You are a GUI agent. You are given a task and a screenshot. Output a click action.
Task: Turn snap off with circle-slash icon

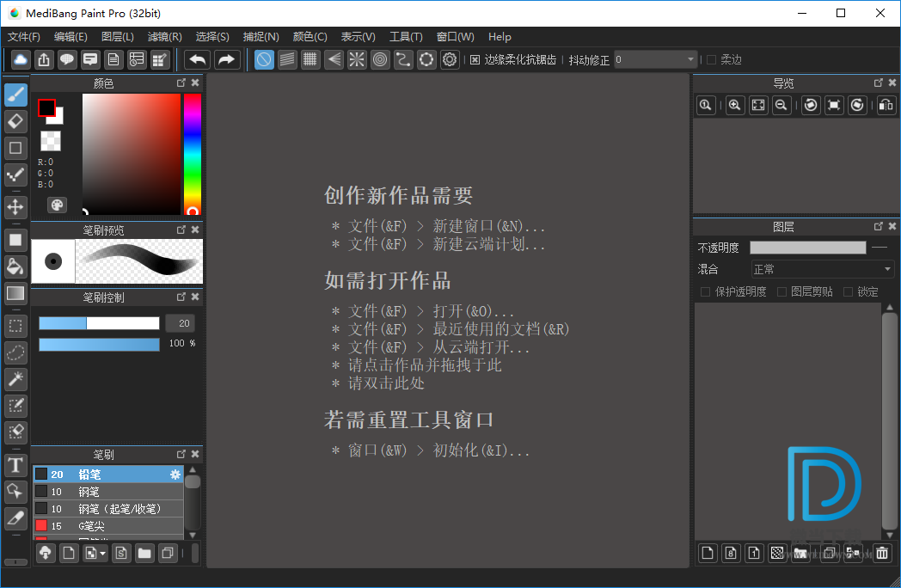(x=264, y=59)
